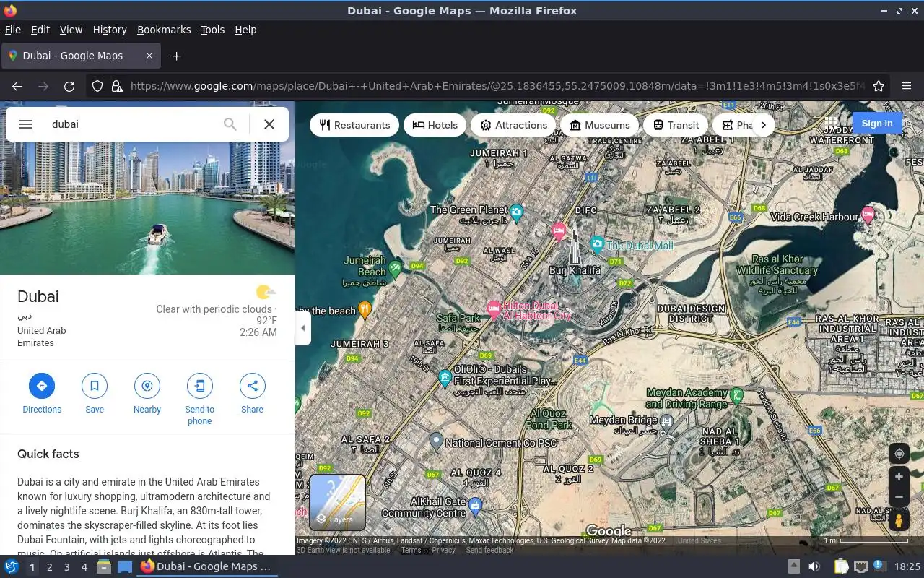This screenshot has height=578, width=924.
Task: Open the History menu
Action: pyautogui.click(x=110, y=30)
